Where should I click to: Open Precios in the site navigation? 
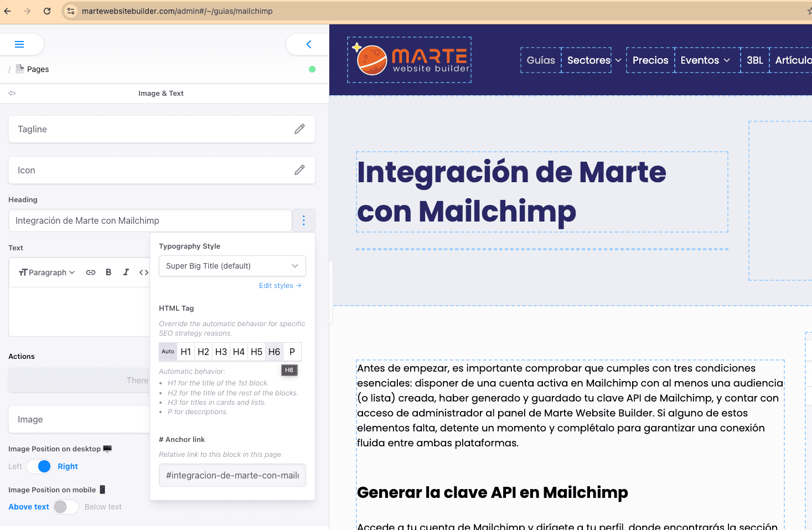pyautogui.click(x=650, y=60)
